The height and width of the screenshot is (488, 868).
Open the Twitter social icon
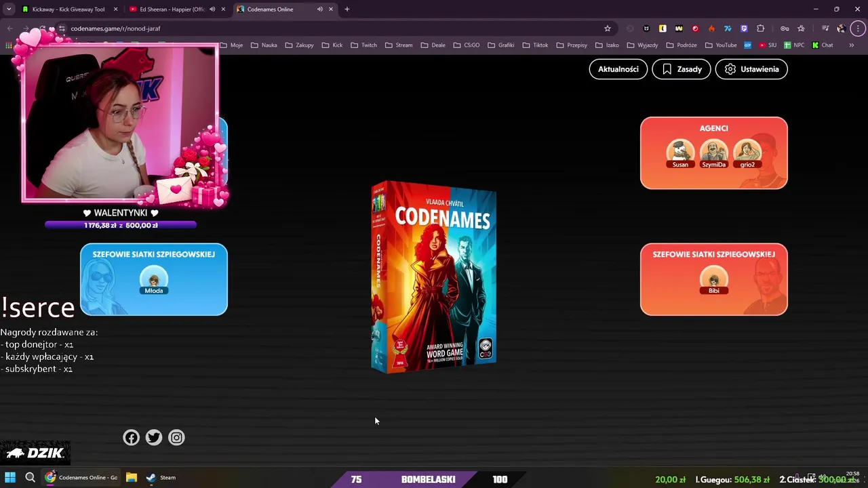coord(154,438)
